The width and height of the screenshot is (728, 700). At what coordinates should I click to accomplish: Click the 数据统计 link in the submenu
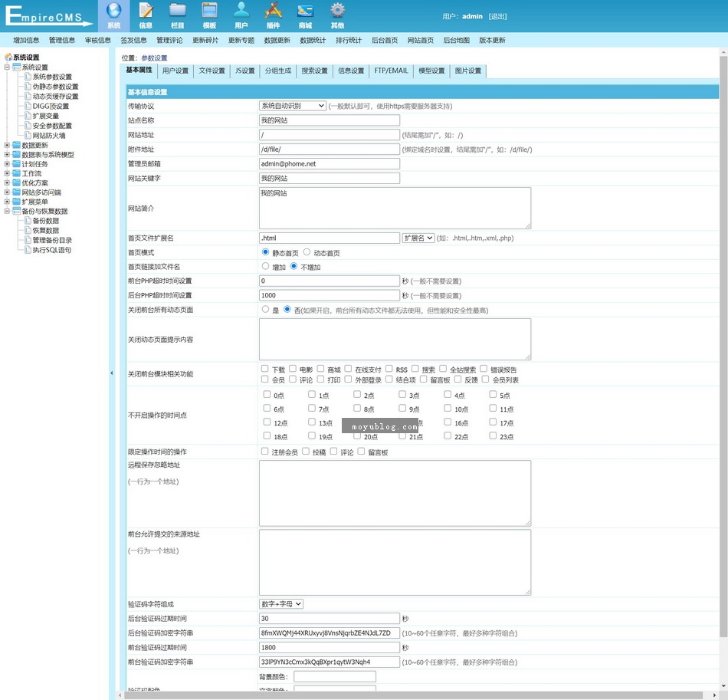[313, 40]
